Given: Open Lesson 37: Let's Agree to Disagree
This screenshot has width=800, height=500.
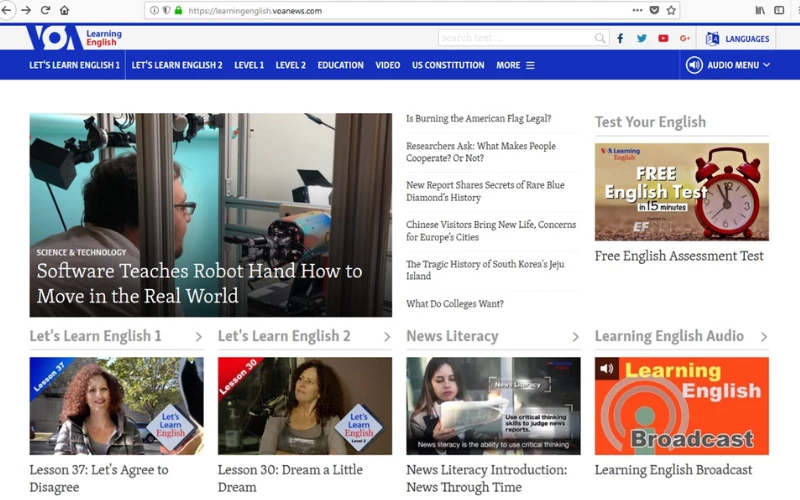Looking at the screenshot, I should [x=99, y=479].
